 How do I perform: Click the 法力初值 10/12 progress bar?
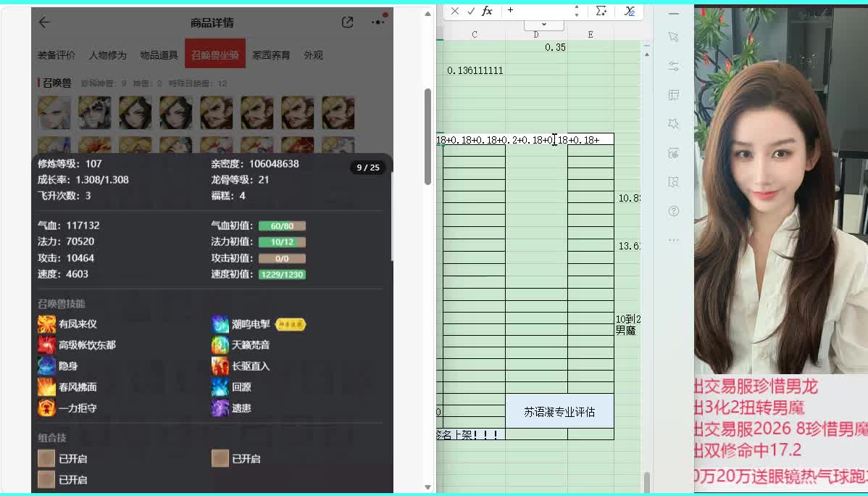(282, 241)
